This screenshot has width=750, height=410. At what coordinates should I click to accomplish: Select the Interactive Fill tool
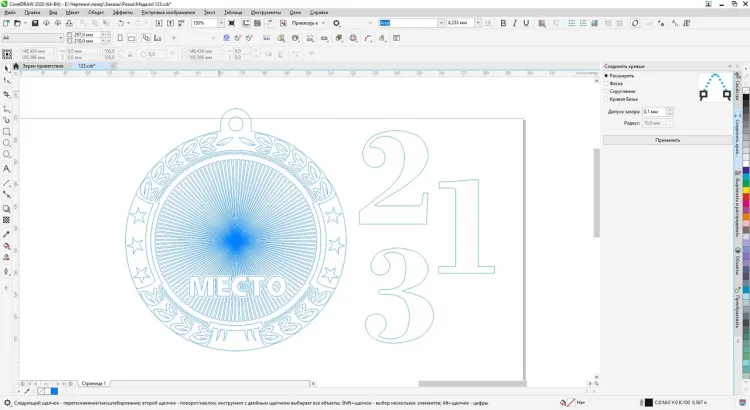(x=6, y=246)
